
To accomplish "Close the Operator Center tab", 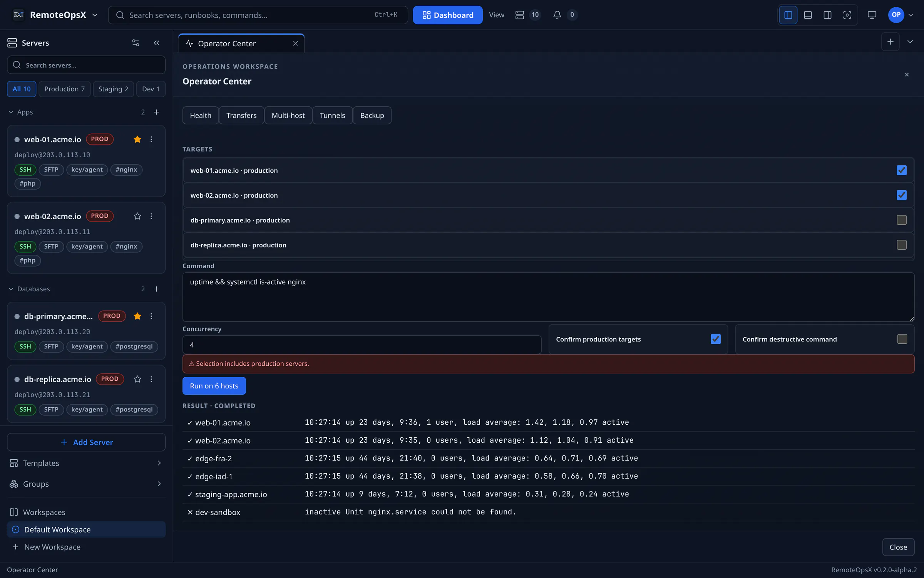I will [x=295, y=44].
